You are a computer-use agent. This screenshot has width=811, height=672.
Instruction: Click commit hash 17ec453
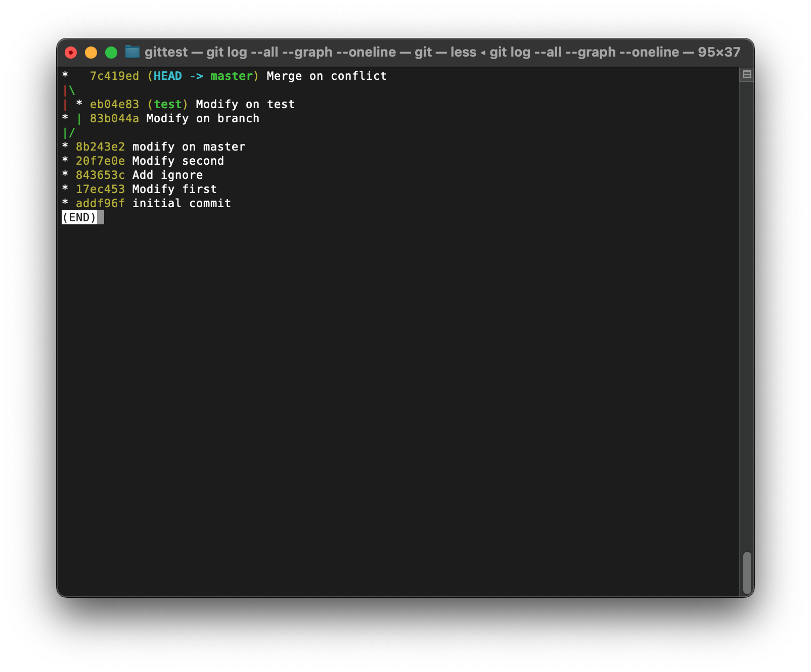[100, 189]
